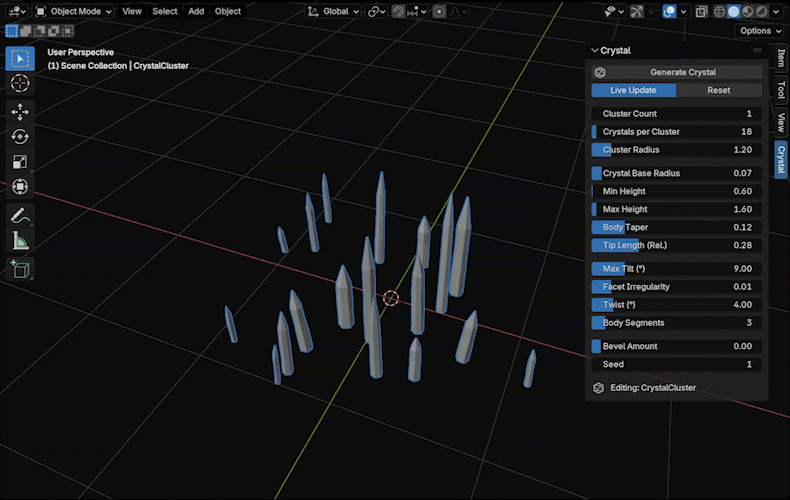This screenshot has width=790, height=500.
Task: Open the Add menu
Action: 196,11
